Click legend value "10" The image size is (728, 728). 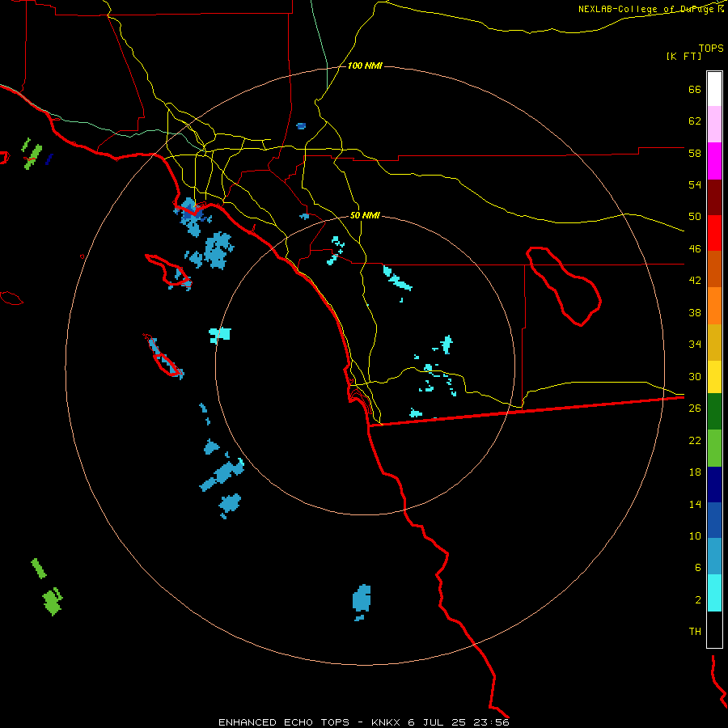[695, 535]
